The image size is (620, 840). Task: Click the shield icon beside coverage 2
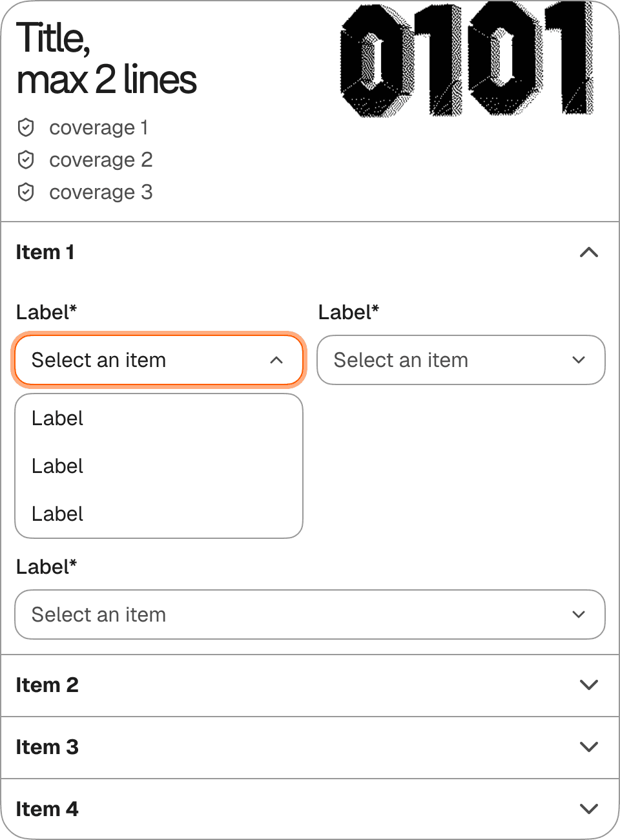[x=26, y=160]
